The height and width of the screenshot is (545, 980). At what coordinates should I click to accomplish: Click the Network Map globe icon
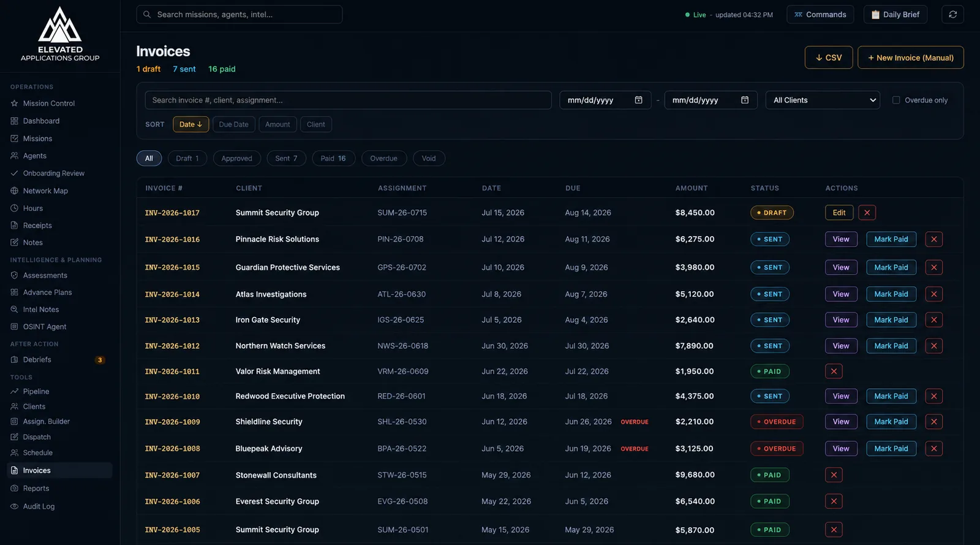point(14,191)
